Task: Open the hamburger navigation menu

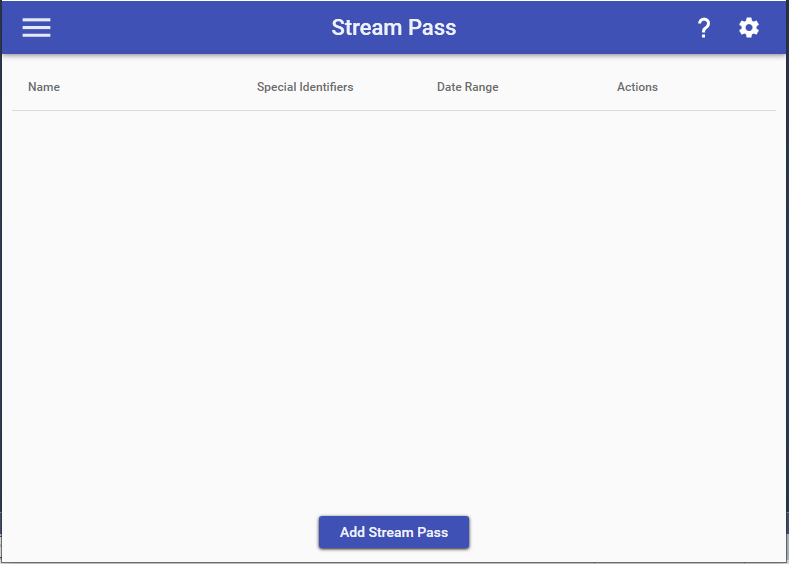Action: 36,28
